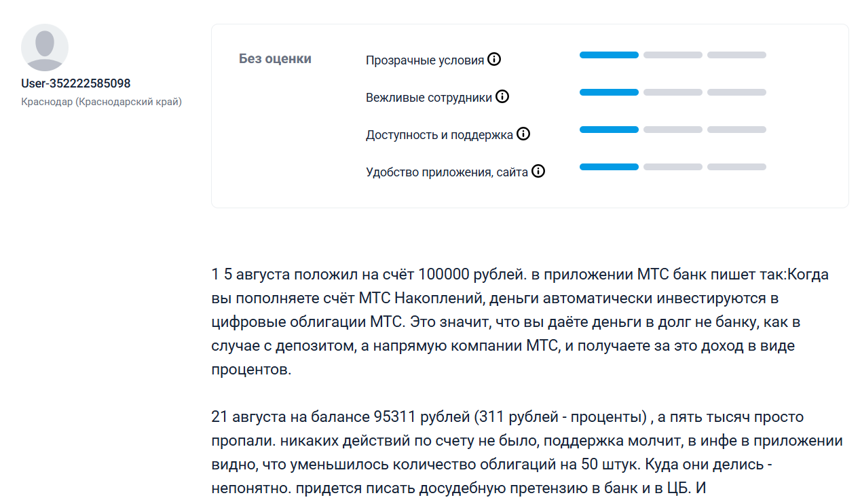Select last segment of Вежливые сотрудники rating bar
The width and height of the screenshot is (860, 504).
click(x=736, y=92)
